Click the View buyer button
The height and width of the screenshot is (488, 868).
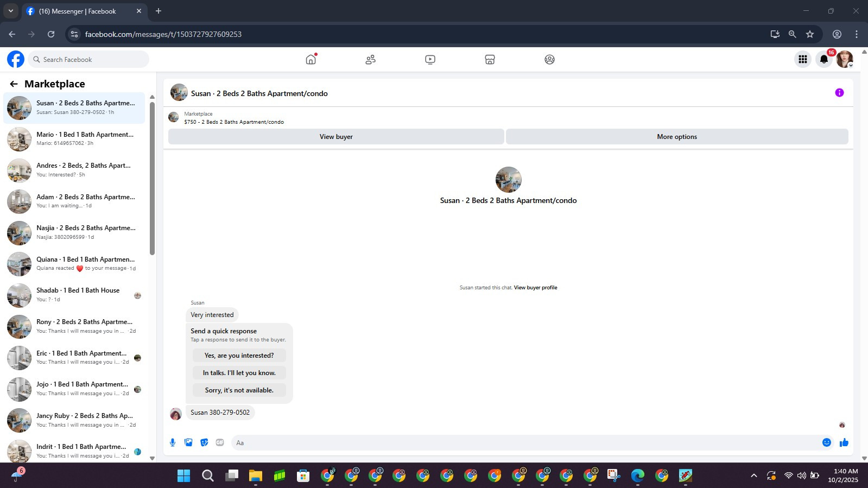pos(336,137)
